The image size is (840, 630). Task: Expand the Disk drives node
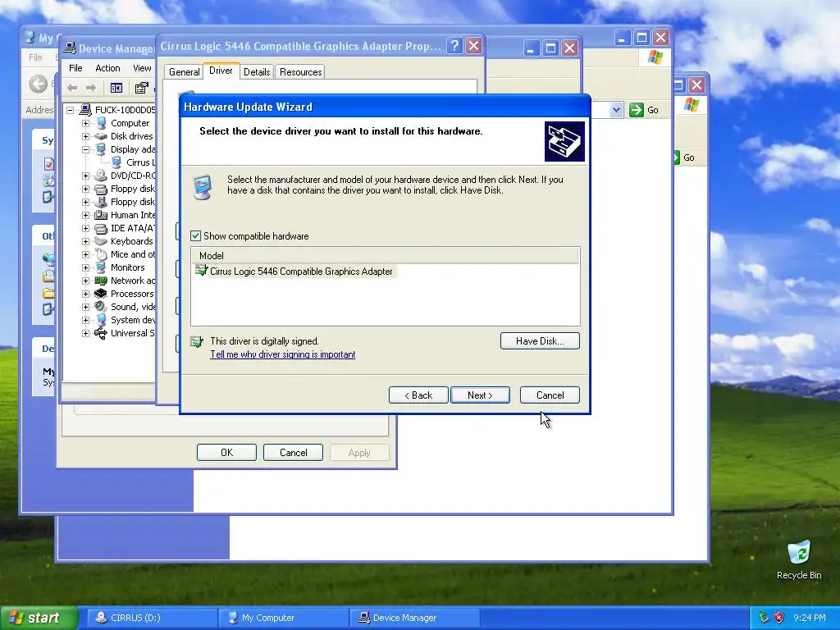(x=85, y=137)
